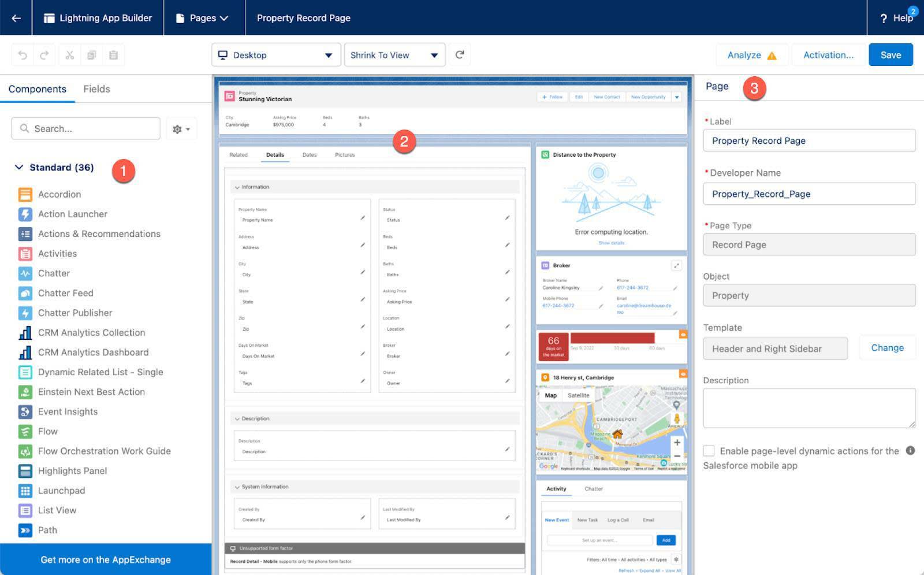Click the days on market progress bar

coord(612,338)
